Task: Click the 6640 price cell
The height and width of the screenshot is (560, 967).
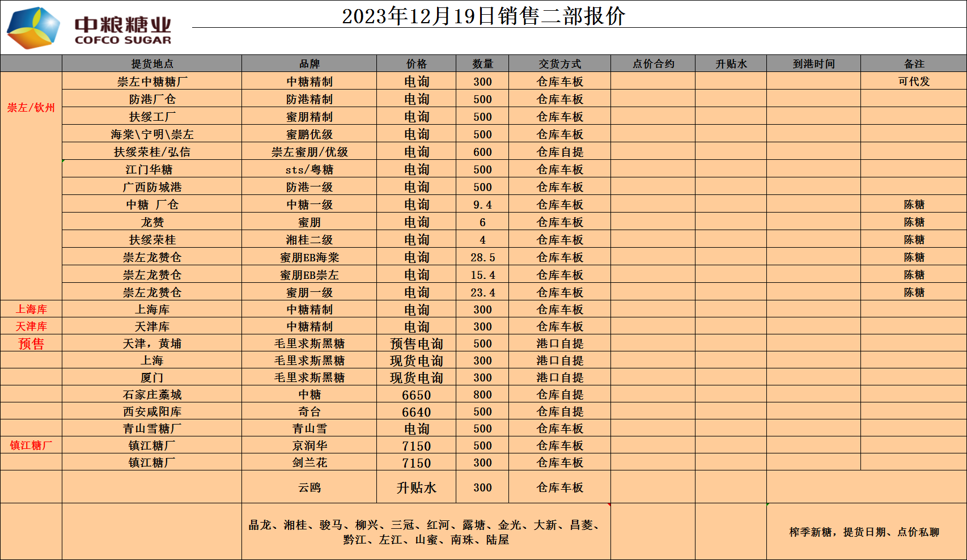Action: [416, 412]
